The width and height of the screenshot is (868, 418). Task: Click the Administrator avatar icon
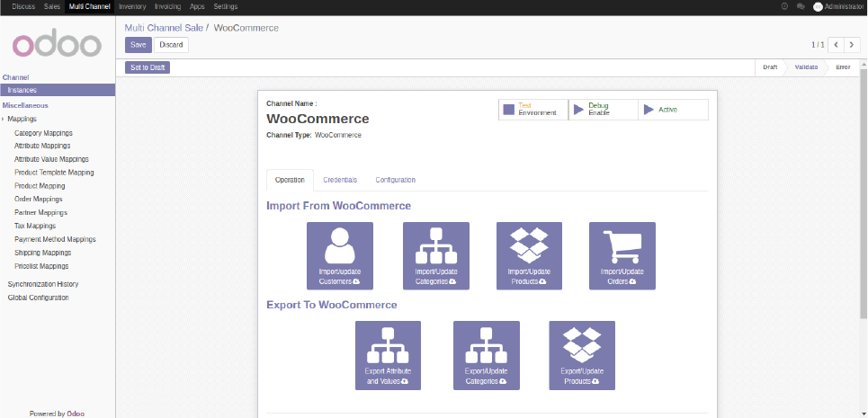818,6
